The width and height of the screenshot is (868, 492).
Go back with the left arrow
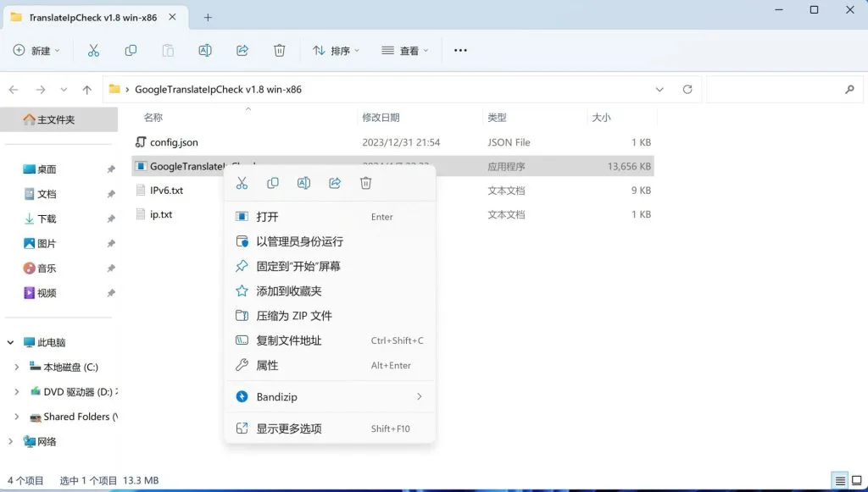[x=14, y=90]
